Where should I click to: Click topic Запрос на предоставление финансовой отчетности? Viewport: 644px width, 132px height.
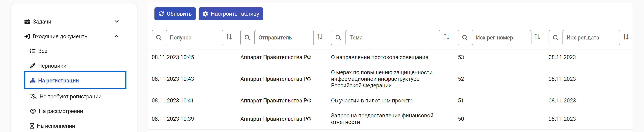coord(382,119)
